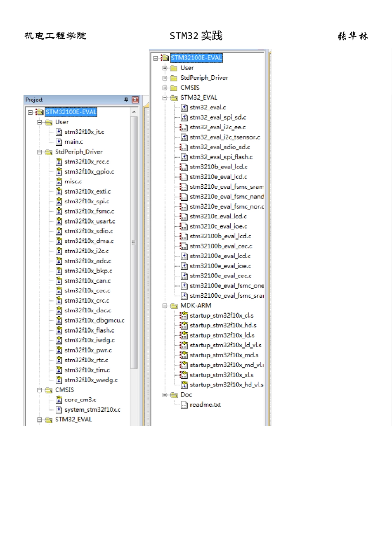Select stm32f10x_tim.c in left panel

coord(87,370)
